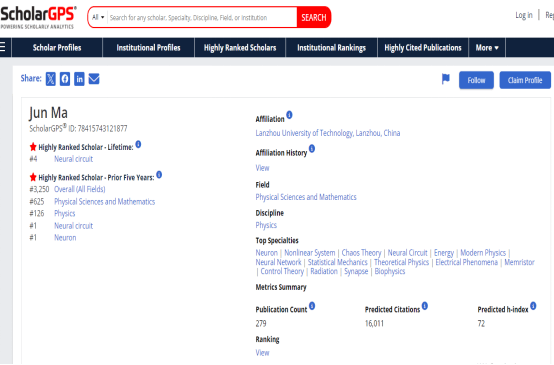Click the Follow button
The image size is (554, 365).
476,80
